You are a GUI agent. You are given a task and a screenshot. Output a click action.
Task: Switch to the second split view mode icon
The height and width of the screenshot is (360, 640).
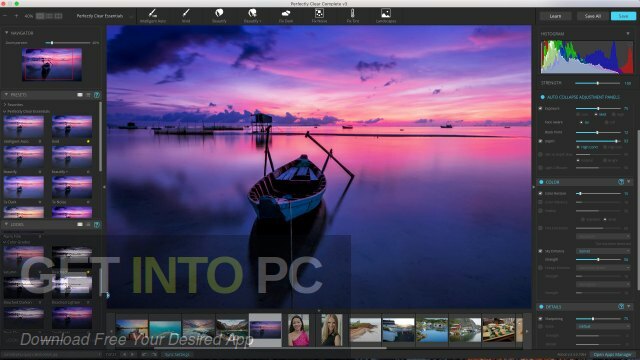point(49,16)
